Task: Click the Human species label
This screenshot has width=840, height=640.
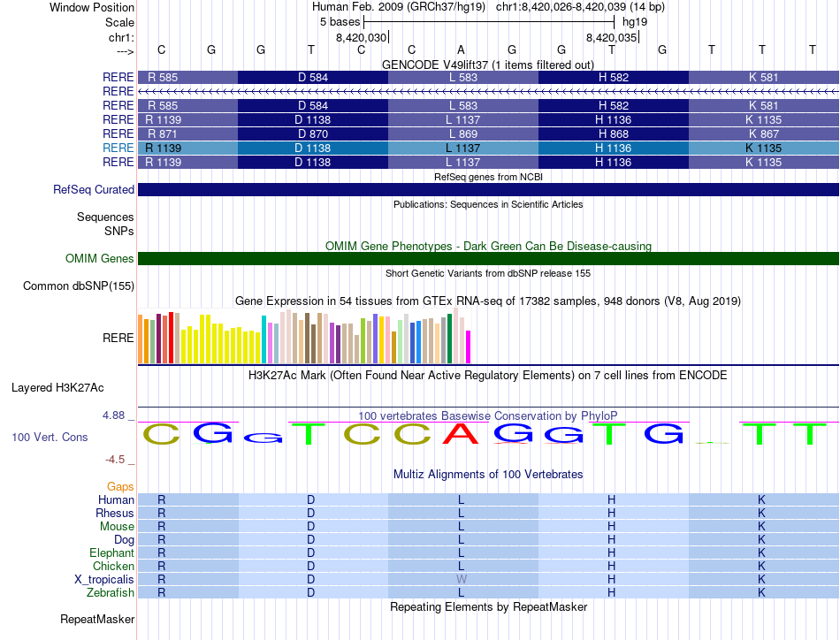Action: click(116, 499)
